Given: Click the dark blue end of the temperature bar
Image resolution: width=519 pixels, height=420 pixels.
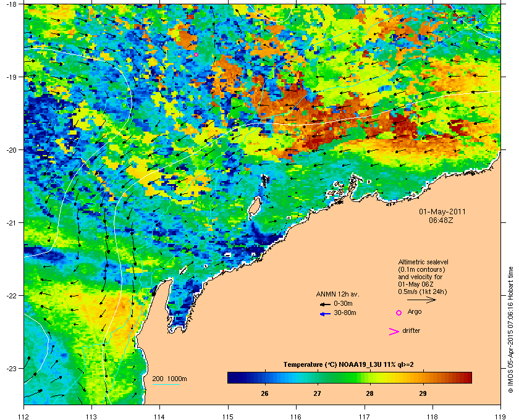Looking at the screenshot, I should coord(232,377).
